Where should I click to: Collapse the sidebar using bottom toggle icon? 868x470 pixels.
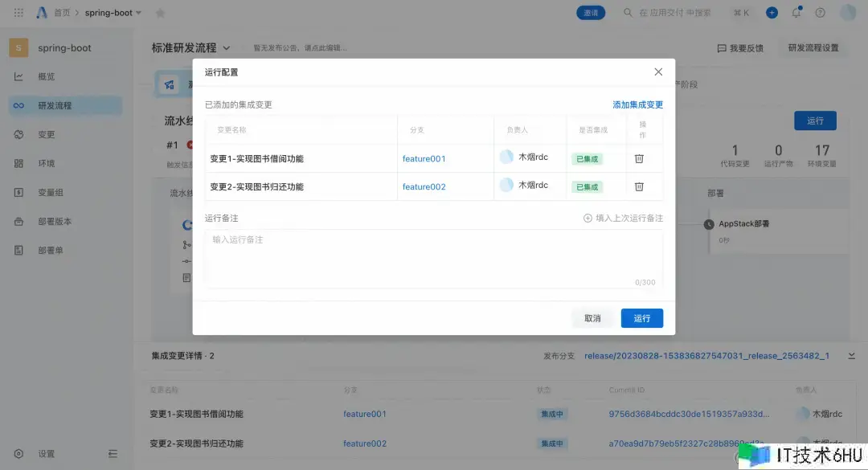pos(113,454)
